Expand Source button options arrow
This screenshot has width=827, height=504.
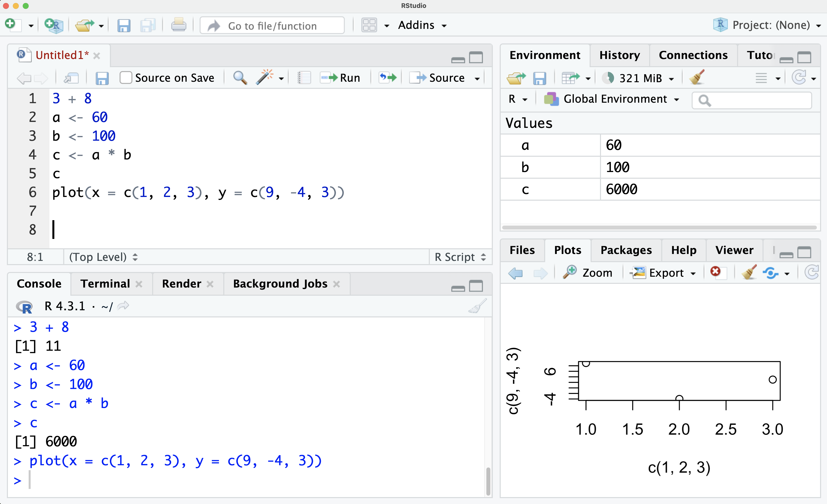pyautogui.click(x=477, y=79)
